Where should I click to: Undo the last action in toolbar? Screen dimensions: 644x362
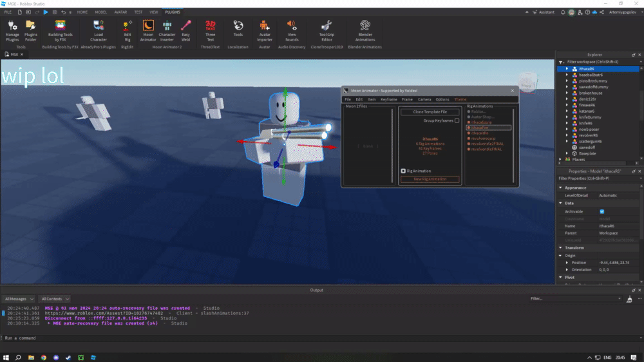coord(63,12)
